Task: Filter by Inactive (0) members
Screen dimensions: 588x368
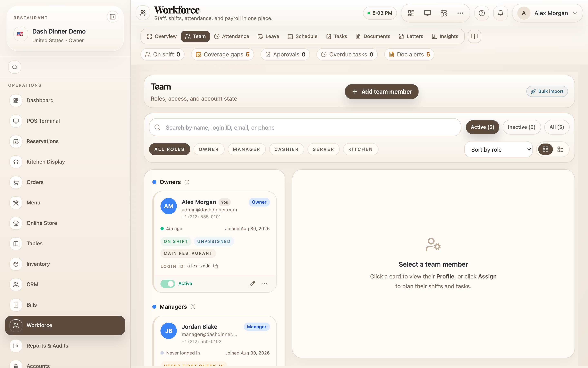Action: point(521,127)
